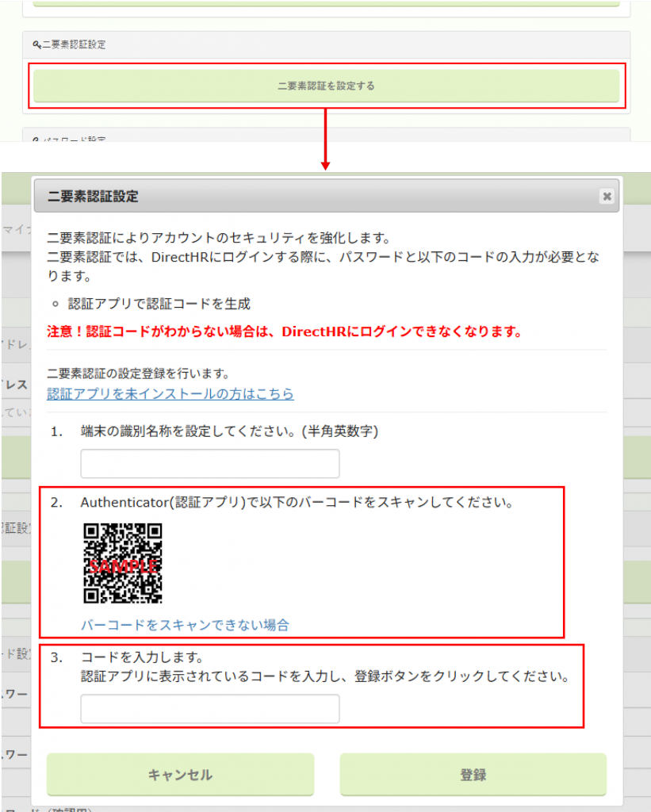Close the 二要素認証設定 dialog with the X
The image size is (651, 812).
click(607, 196)
